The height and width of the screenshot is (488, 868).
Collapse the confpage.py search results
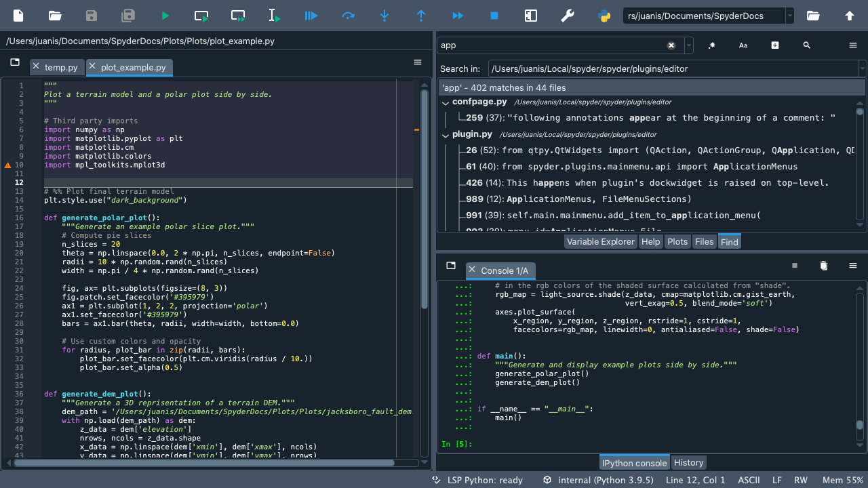(446, 103)
